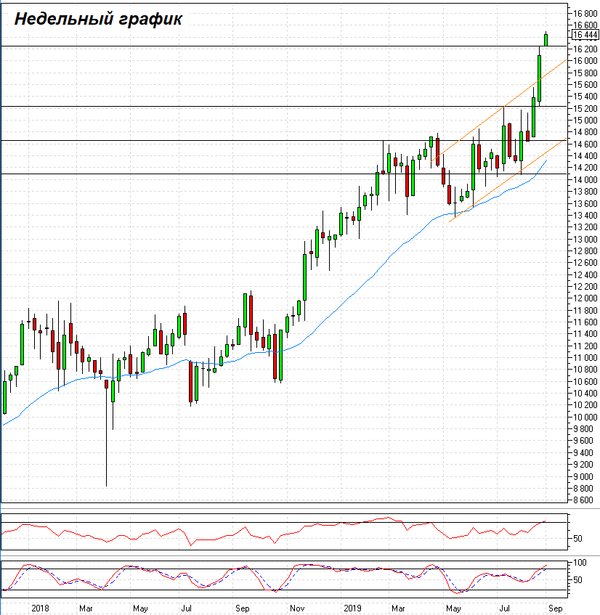Click the 15 800 price axis label
The height and width of the screenshot is (615, 600).
(x=585, y=73)
